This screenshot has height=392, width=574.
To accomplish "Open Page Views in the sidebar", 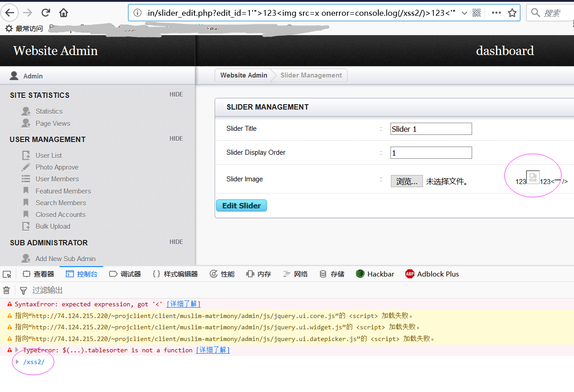I will click(x=53, y=123).
